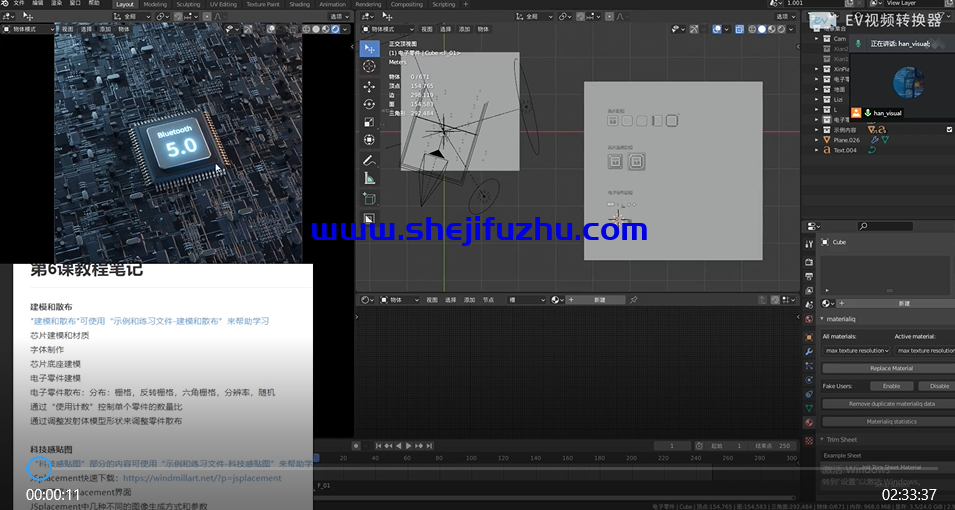955x510 pixels.
Task: Click the timeline play button
Action: point(409,446)
